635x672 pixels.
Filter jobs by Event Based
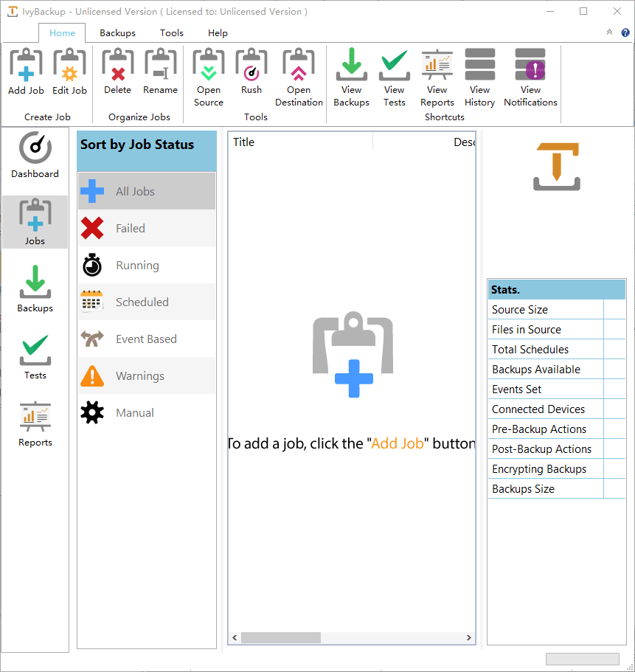pos(147,339)
